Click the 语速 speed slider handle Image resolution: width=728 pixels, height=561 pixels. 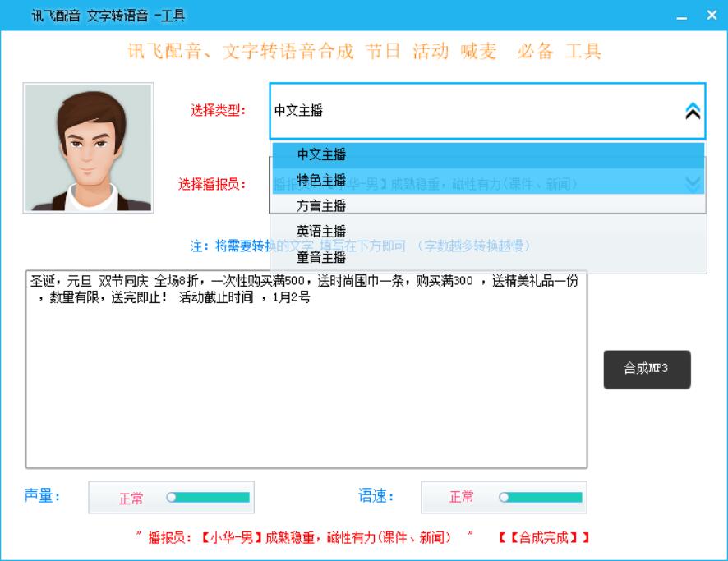tap(504, 498)
